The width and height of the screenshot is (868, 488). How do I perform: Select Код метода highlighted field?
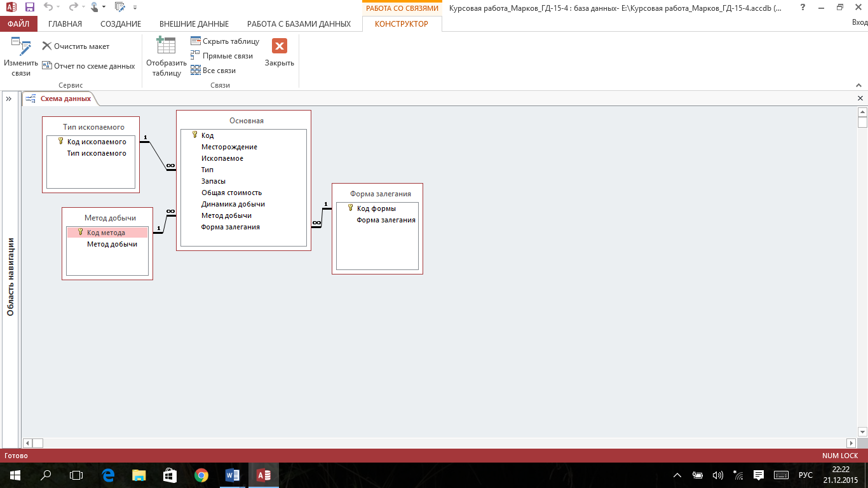pos(107,233)
